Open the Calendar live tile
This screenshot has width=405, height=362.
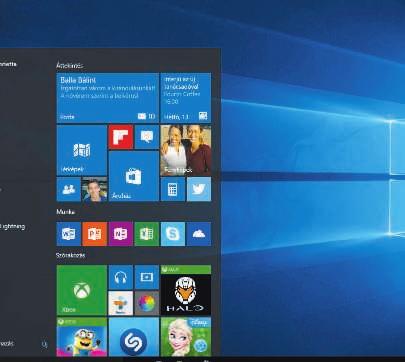[x=186, y=98]
